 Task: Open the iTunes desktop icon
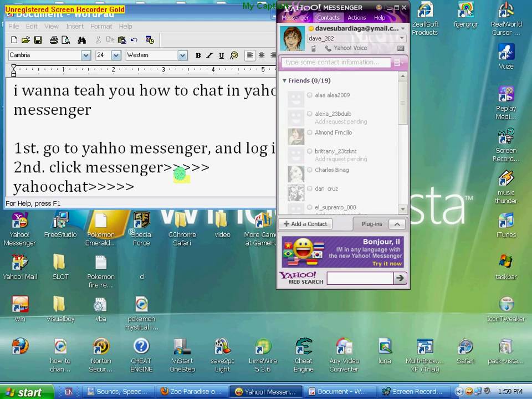tap(506, 226)
